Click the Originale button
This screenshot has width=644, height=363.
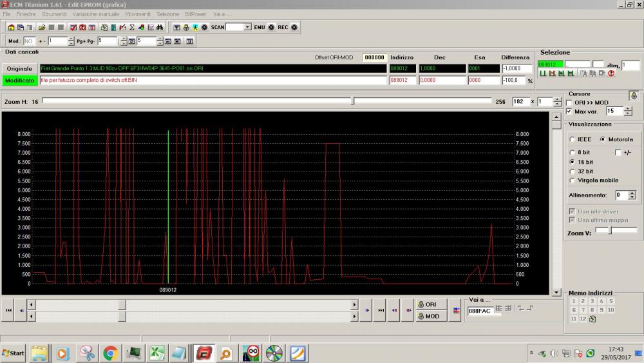point(19,68)
